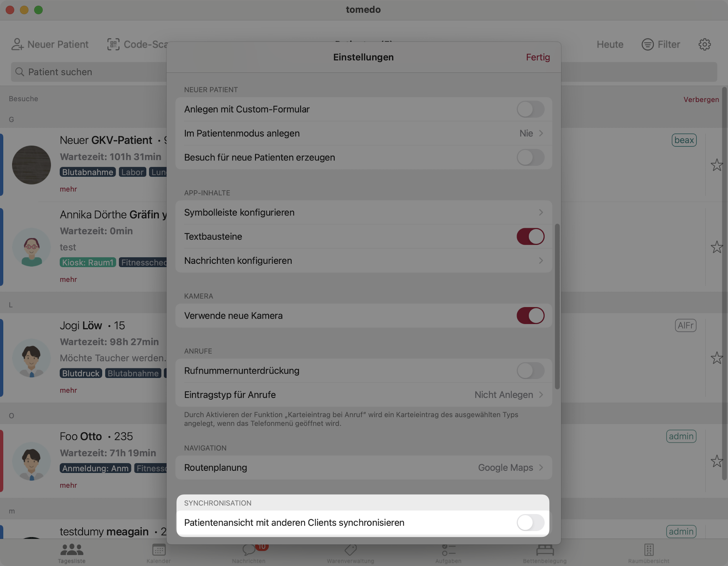Toggle Anlegen mit Custom-Formular switch
The width and height of the screenshot is (728, 566).
pyautogui.click(x=530, y=109)
